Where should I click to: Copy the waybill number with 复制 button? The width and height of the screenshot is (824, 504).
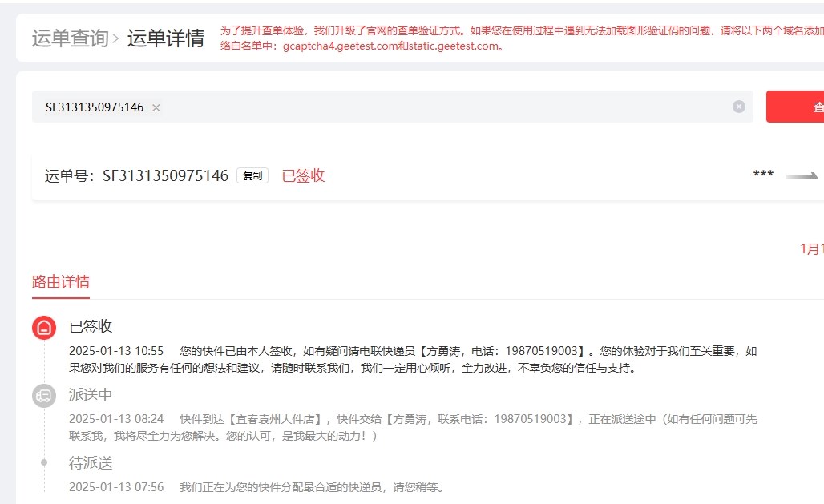pos(252,175)
